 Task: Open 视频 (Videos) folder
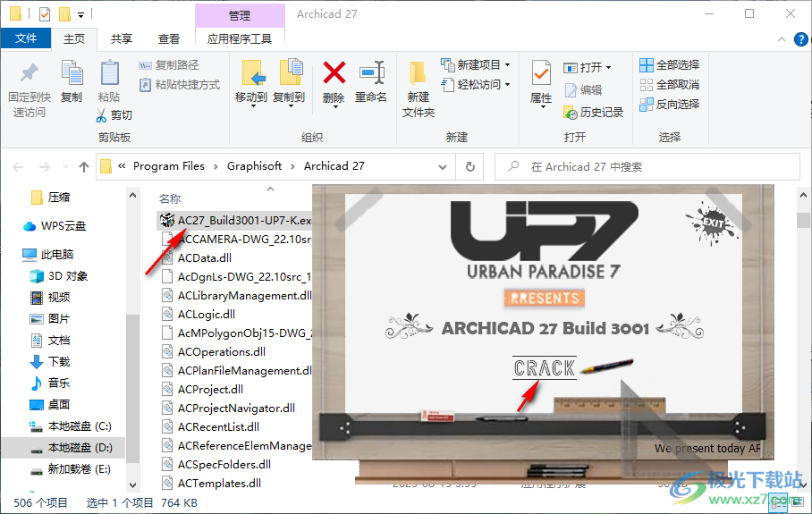[50, 297]
